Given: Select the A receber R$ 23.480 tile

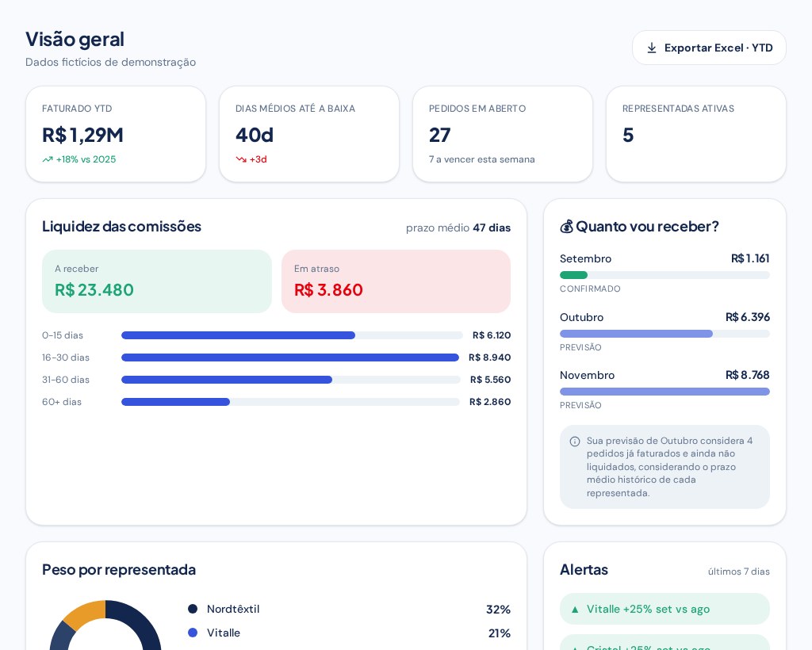Looking at the screenshot, I should tap(157, 281).
